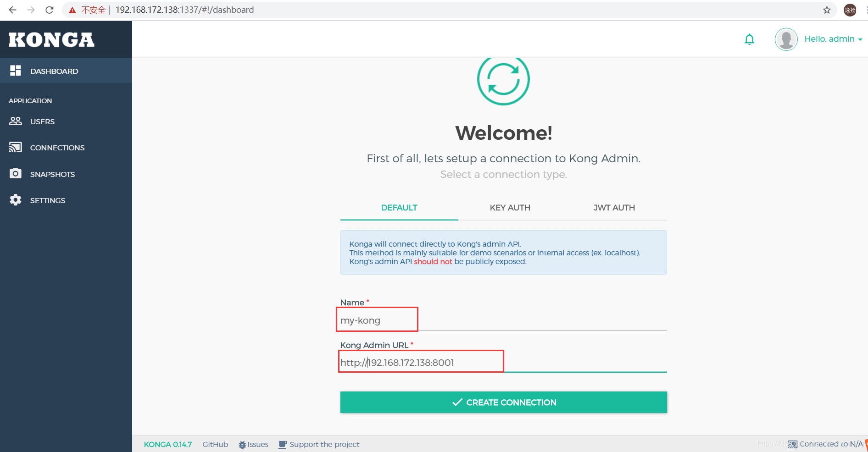Open the KONGA 0.14.7 footer link

click(168, 445)
